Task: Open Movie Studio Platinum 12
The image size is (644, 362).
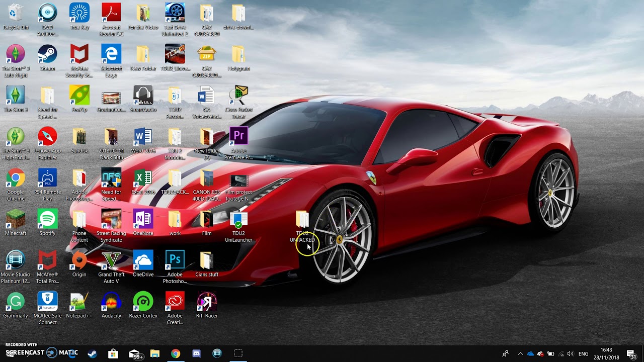Action: (16, 267)
